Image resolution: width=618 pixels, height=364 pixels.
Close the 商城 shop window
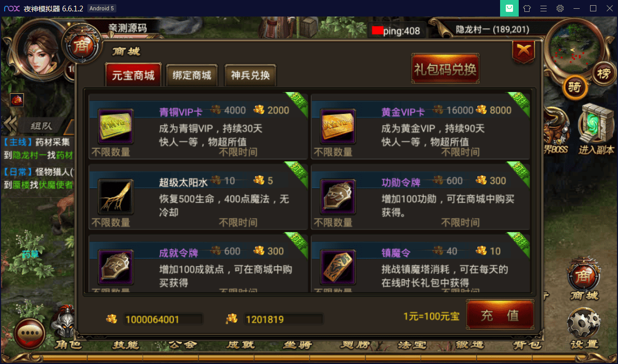[523, 51]
